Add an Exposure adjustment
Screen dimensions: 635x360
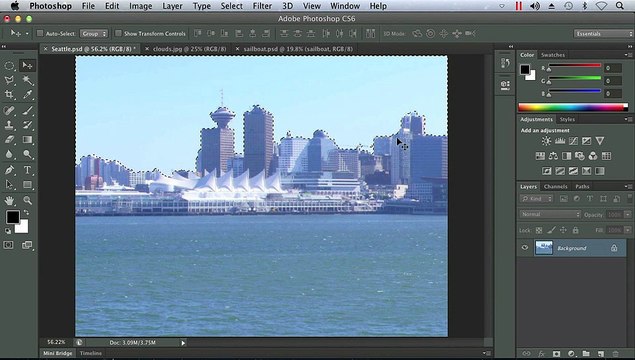click(x=586, y=141)
